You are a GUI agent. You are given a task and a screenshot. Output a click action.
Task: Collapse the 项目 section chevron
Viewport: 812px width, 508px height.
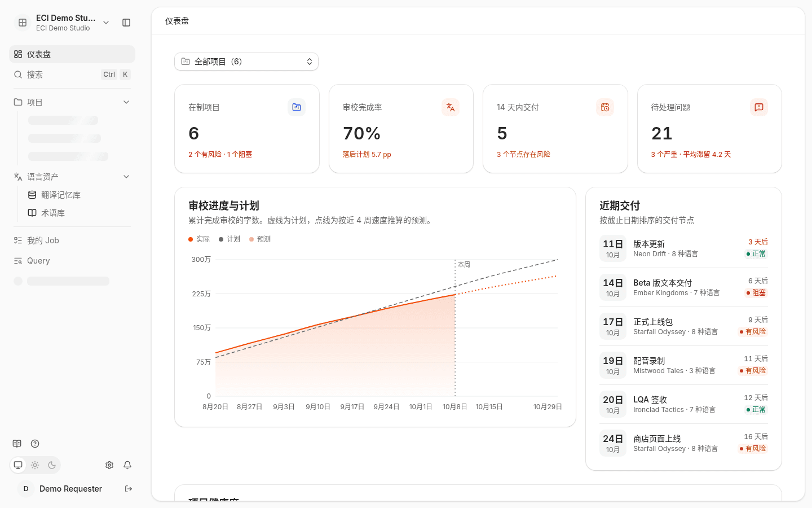coord(126,102)
